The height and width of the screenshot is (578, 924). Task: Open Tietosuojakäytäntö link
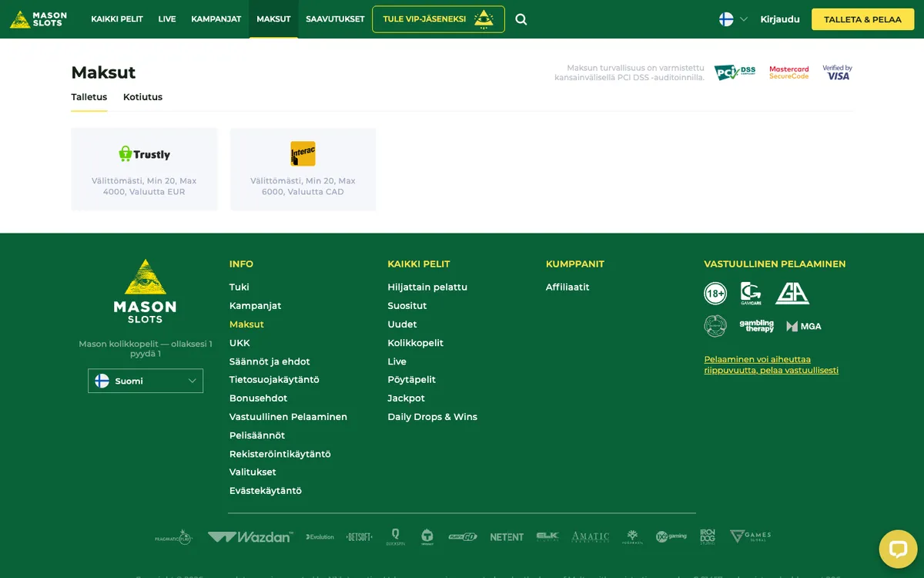click(274, 380)
